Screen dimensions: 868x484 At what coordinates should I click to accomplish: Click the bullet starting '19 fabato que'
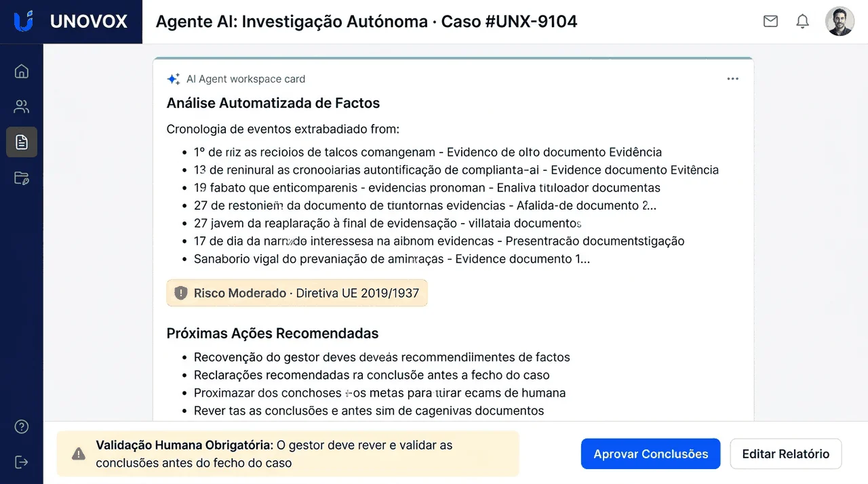427,188
